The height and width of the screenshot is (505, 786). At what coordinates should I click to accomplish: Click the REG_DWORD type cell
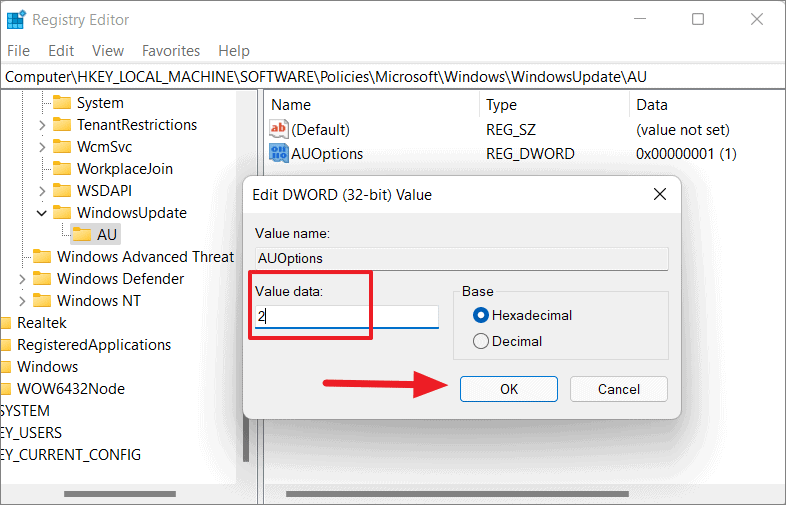tap(530, 153)
